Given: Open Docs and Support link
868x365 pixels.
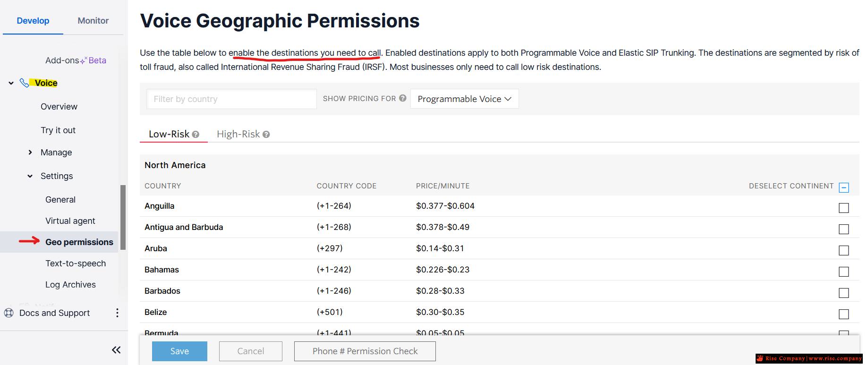Looking at the screenshot, I should [55, 313].
